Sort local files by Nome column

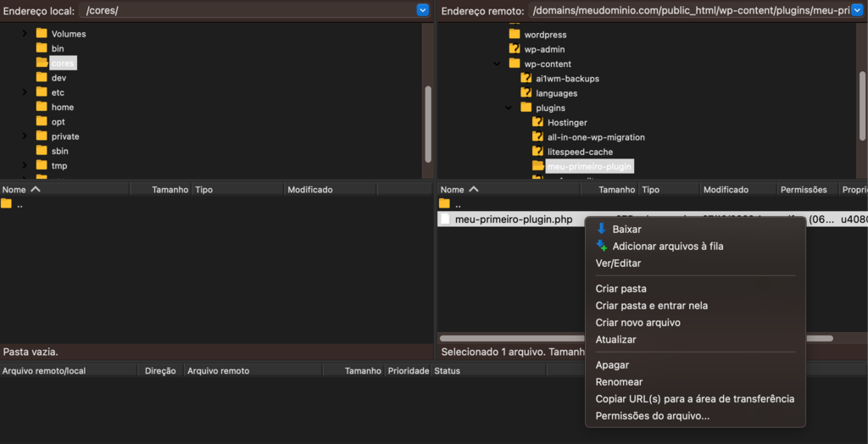pyautogui.click(x=64, y=189)
